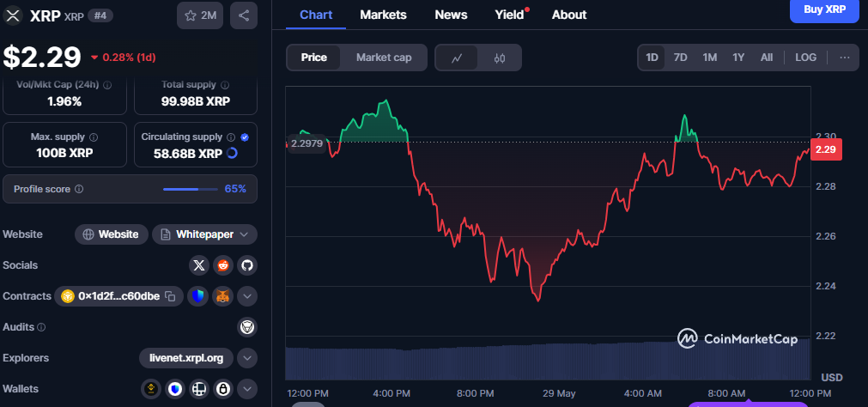The image size is (868, 407).
Task: Open the first yellow wallet icon in the Wallets row
Action: pyautogui.click(x=150, y=389)
